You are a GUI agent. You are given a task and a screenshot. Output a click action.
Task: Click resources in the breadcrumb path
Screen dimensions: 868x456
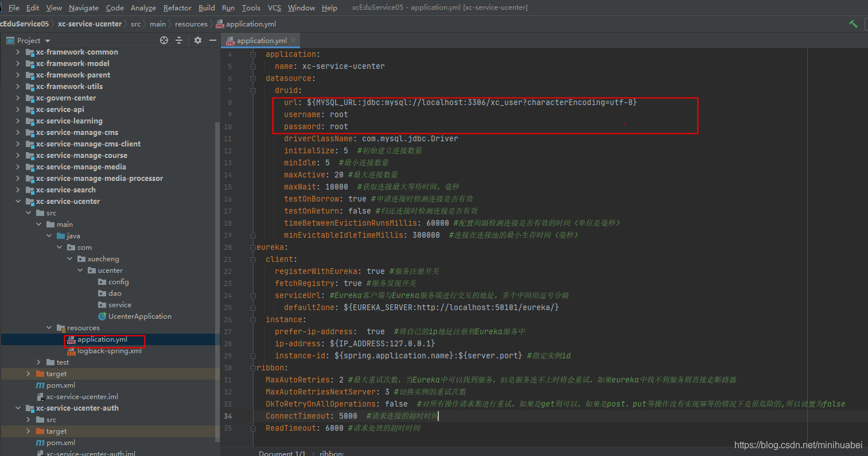(x=191, y=24)
